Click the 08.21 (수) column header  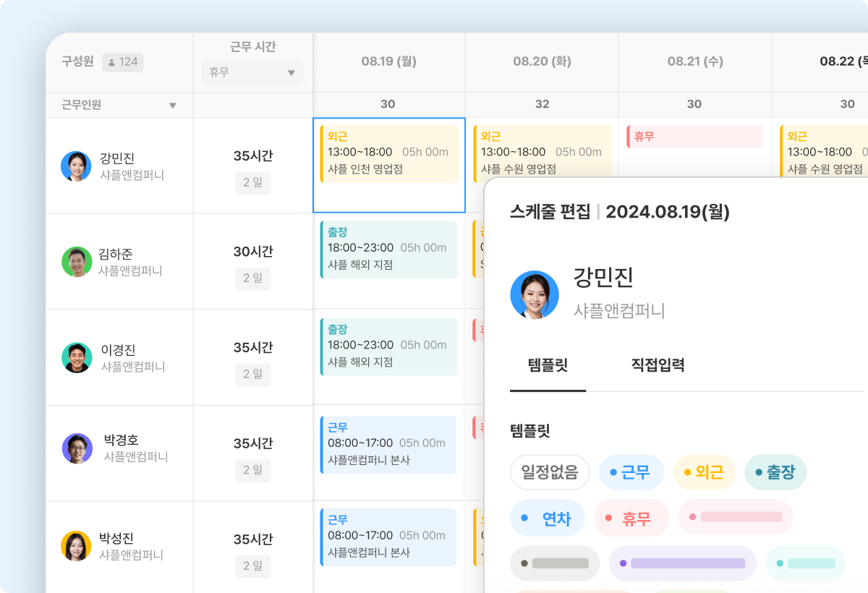click(x=694, y=62)
